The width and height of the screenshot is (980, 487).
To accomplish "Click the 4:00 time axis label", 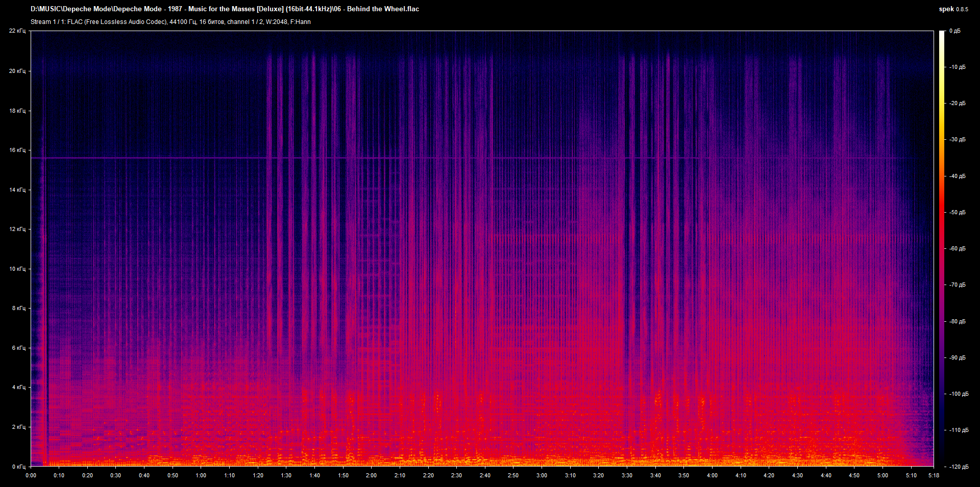I will point(712,475).
